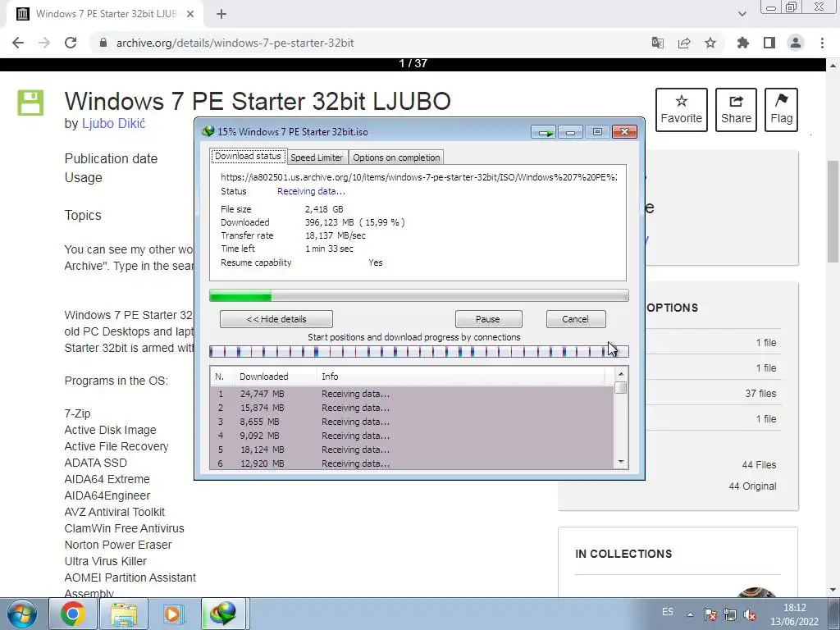The width and height of the screenshot is (840, 630).
Task: Click the muted volume tray icon
Action: click(750, 614)
